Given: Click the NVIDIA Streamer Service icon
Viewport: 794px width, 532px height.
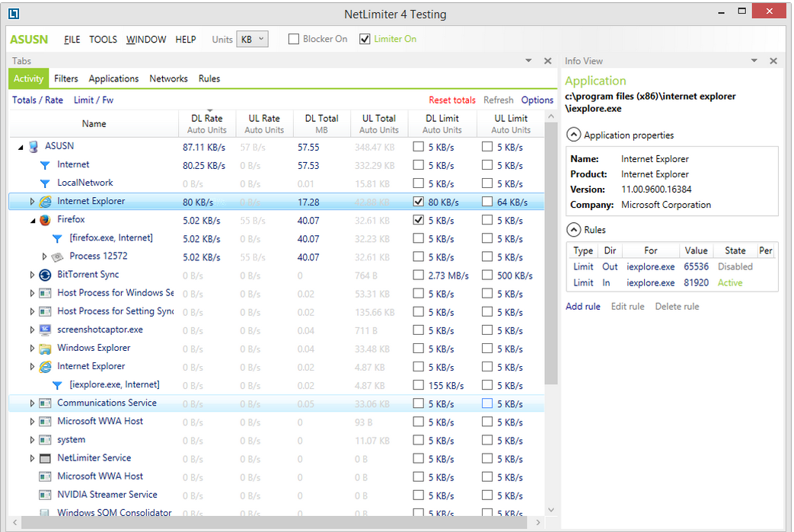Looking at the screenshot, I should pos(45,495).
